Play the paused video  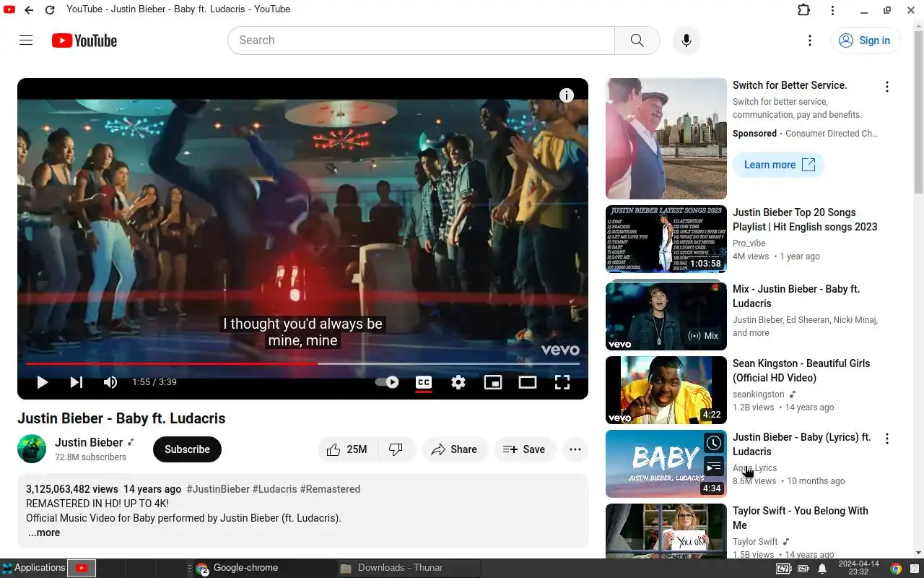pyautogui.click(x=43, y=382)
